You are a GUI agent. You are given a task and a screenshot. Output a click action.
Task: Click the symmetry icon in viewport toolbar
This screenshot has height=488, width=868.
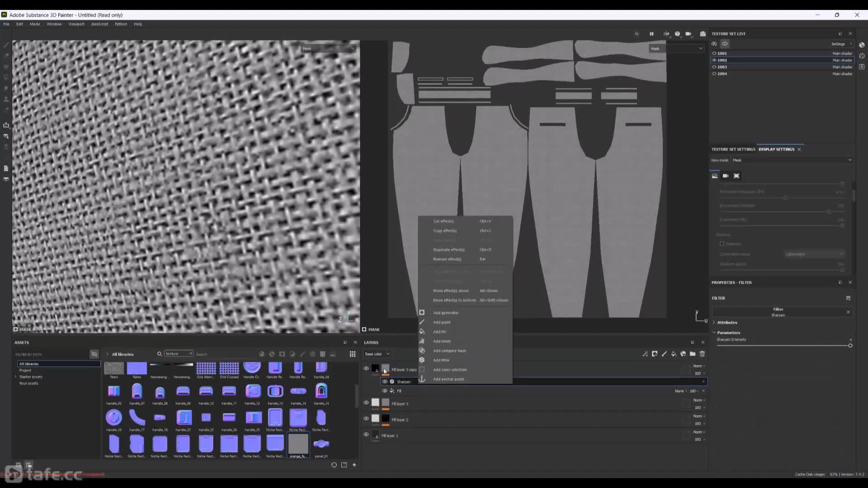(x=666, y=34)
